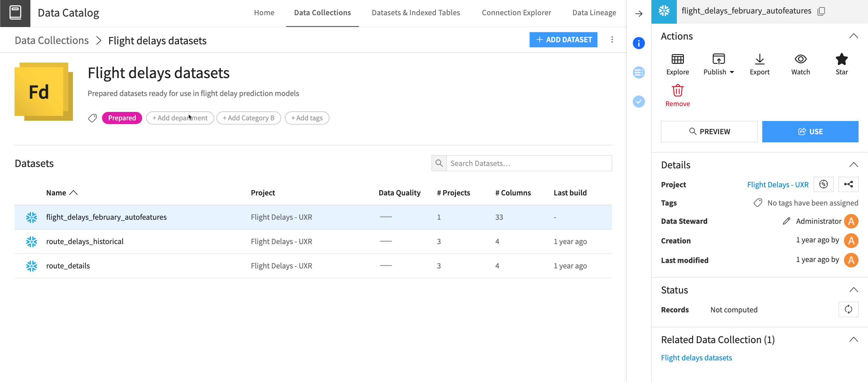The image size is (868, 382).
Task: Click the search magnifier icon
Action: [x=439, y=163]
